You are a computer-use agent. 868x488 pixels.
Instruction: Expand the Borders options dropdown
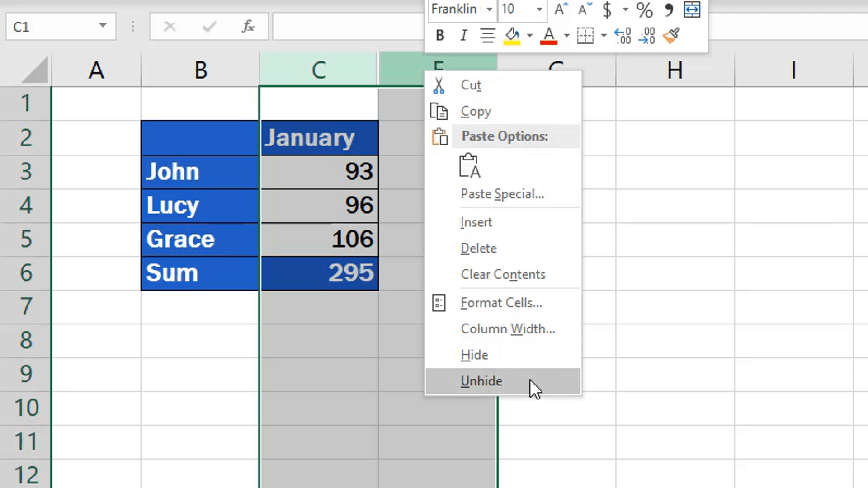coord(604,36)
